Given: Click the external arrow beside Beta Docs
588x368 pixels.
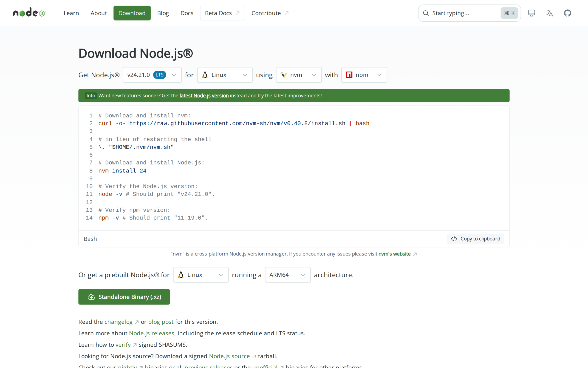Looking at the screenshot, I should [238, 13].
